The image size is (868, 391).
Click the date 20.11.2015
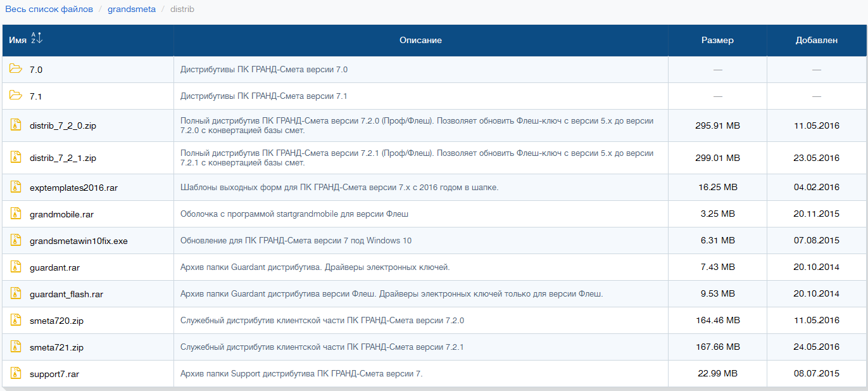[x=817, y=214]
